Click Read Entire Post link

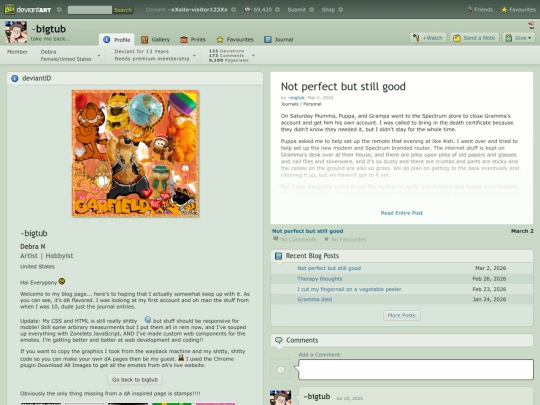pyautogui.click(x=402, y=213)
